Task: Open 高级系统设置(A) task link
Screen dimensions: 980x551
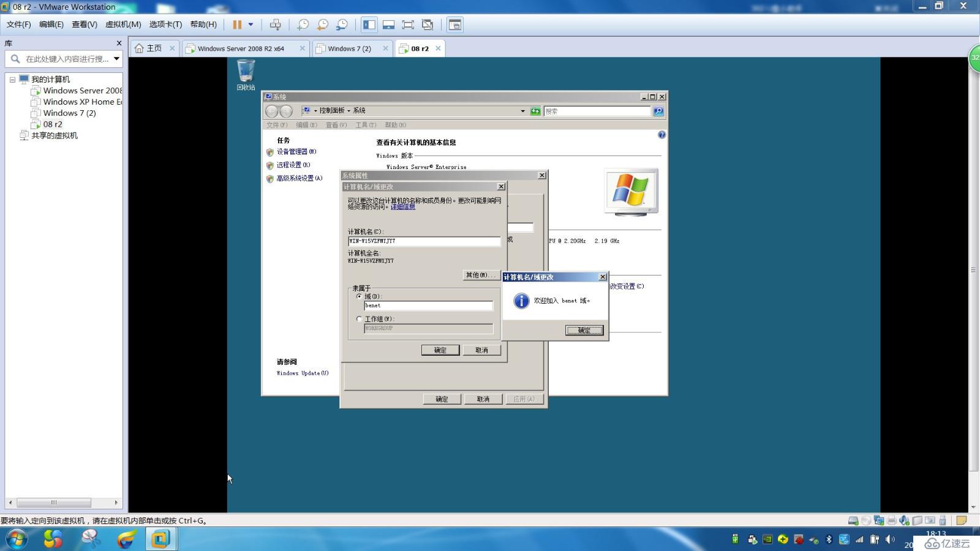Action: tap(299, 178)
